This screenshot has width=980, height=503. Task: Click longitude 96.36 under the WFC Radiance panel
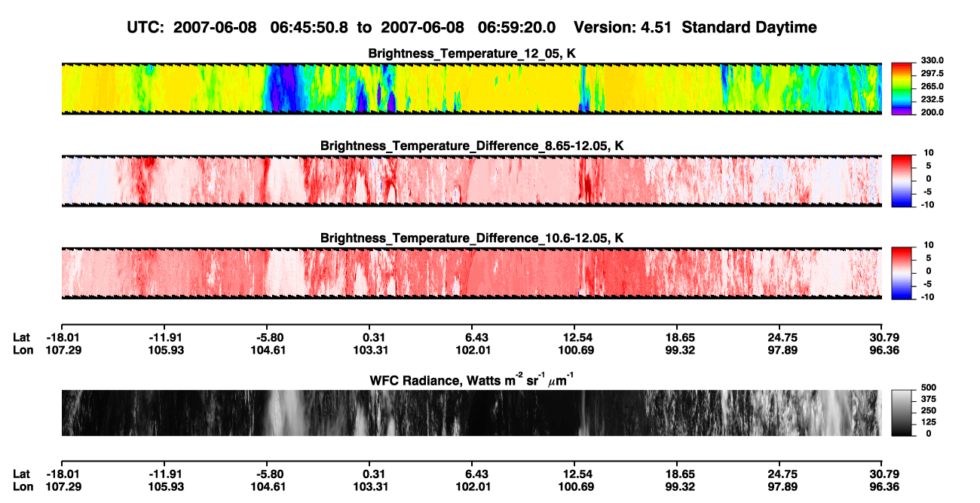pos(882,487)
